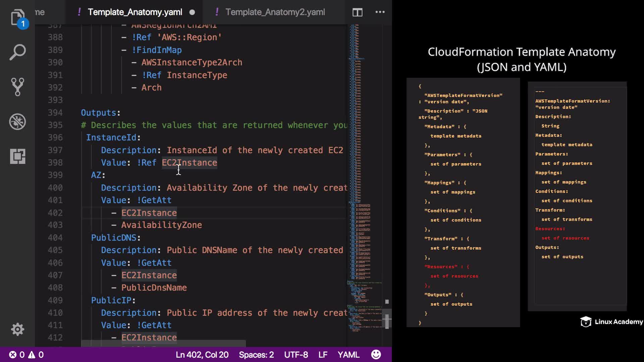The width and height of the screenshot is (644, 362).
Task: Switch to Template_Anatomy2.yaml tab
Action: point(275,12)
